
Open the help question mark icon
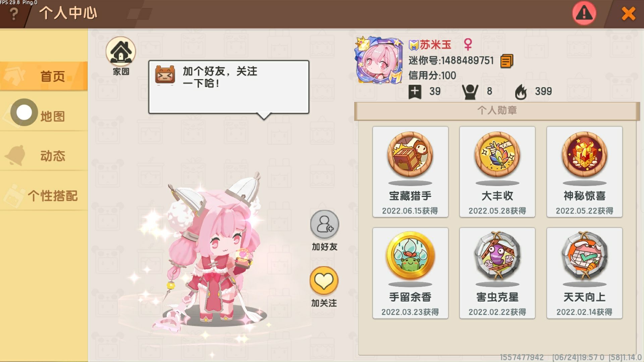tap(14, 14)
